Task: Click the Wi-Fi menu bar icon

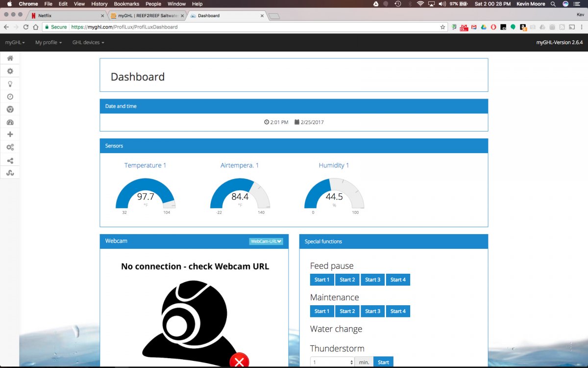Action: pyautogui.click(x=420, y=4)
